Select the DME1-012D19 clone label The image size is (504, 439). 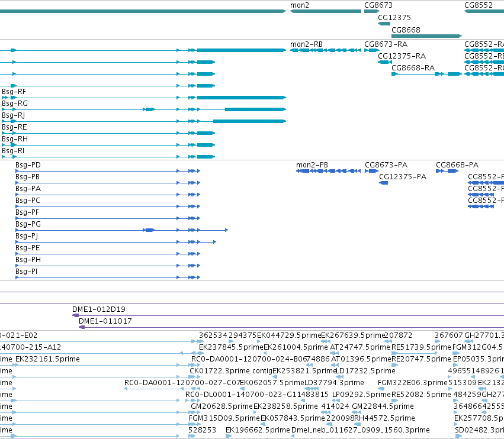pos(99,309)
